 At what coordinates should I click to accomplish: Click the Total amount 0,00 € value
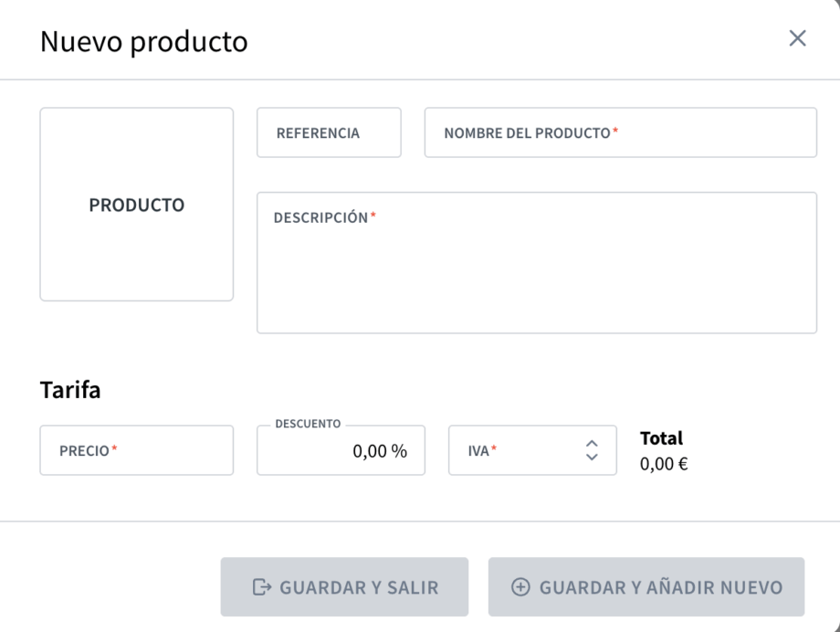coord(664,464)
